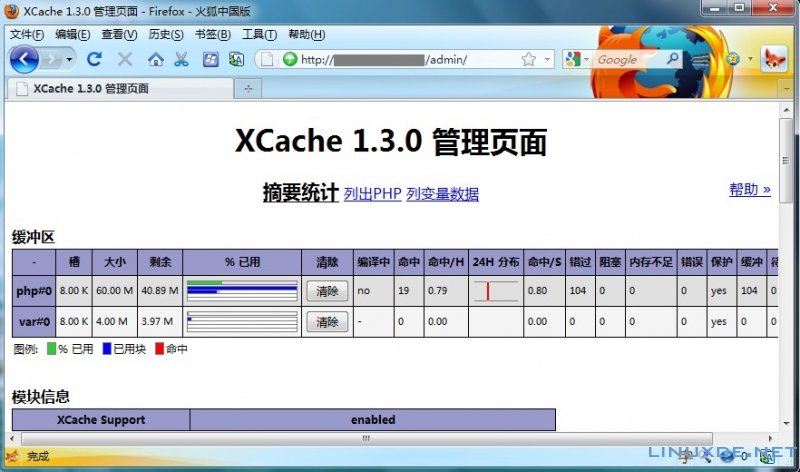Click the green site status icon before http://
Viewport: 800px width, 472px height.
coord(290,59)
